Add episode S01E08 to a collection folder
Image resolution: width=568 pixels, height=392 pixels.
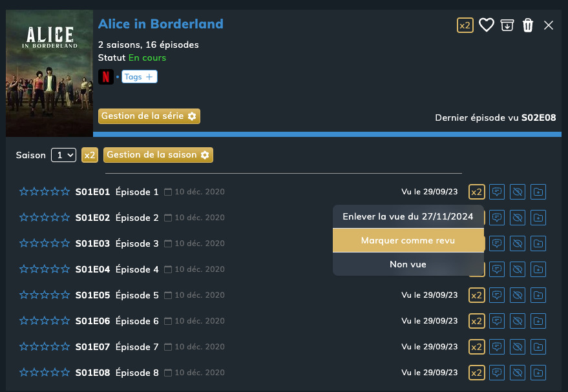[x=538, y=373]
